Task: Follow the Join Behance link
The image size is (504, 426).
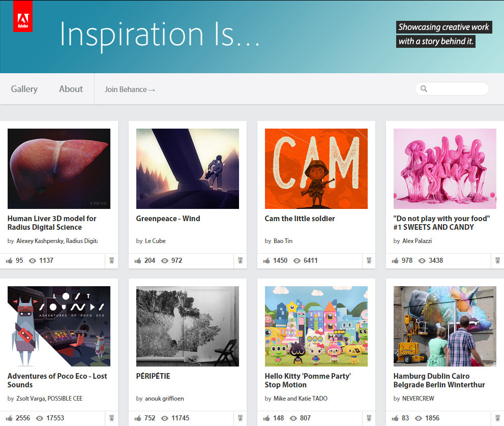Action: point(130,89)
